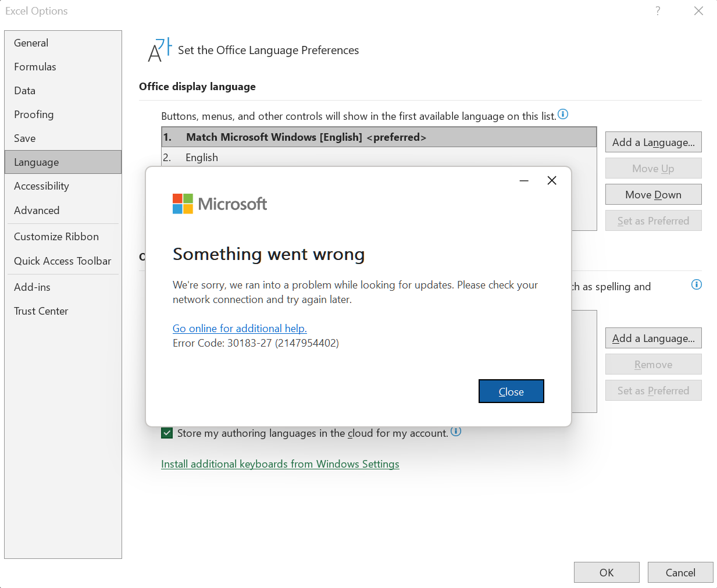
Task: Click the Close button in error dialog
Action: coord(511,391)
